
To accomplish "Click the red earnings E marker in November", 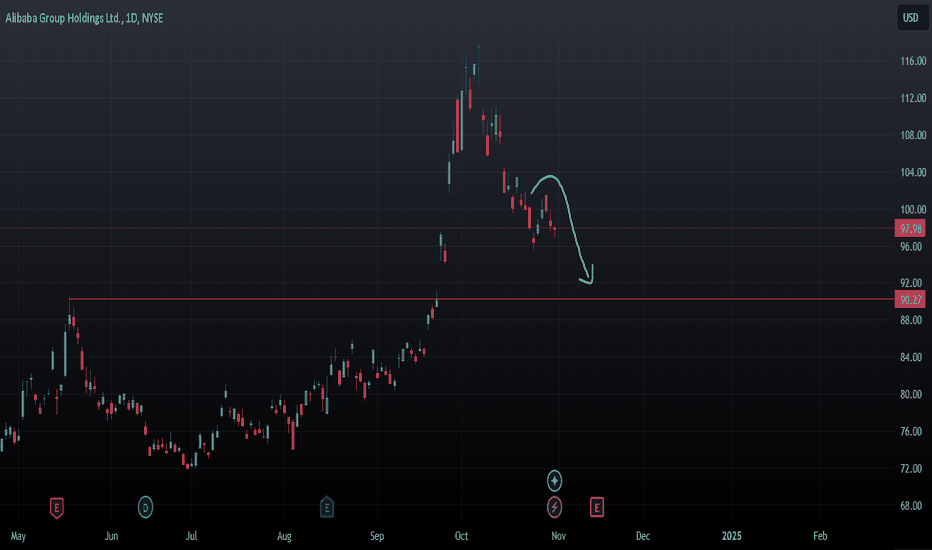I will tap(597, 507).
